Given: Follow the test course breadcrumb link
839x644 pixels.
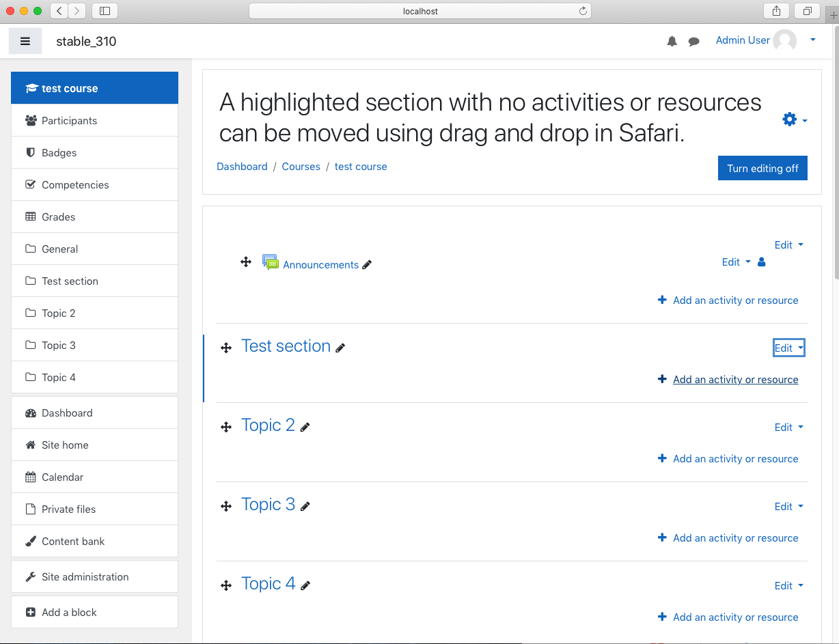Looking at the screenshot, I should [x=361, y=167].
